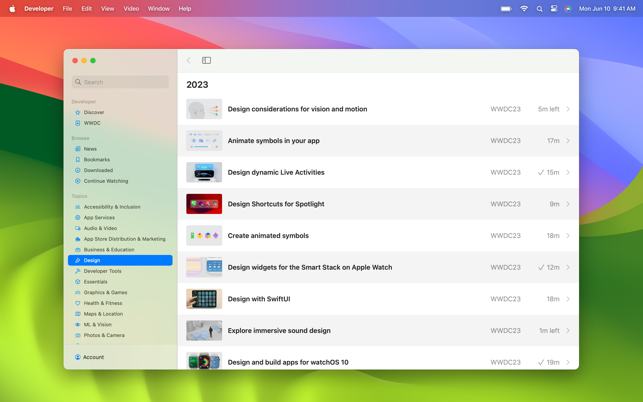Click the Developer Tools hammer icon

coord(78,271)
